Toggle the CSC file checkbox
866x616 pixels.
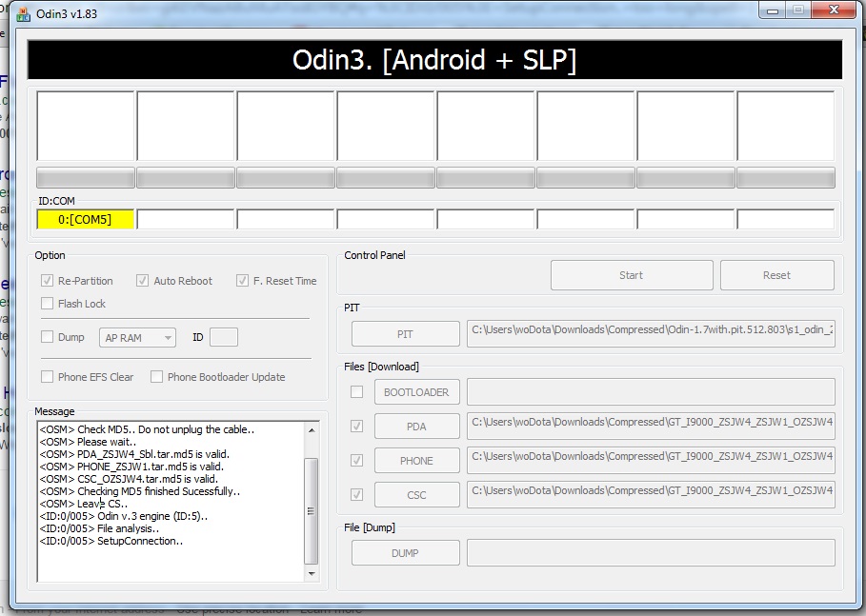coord(356,494)
